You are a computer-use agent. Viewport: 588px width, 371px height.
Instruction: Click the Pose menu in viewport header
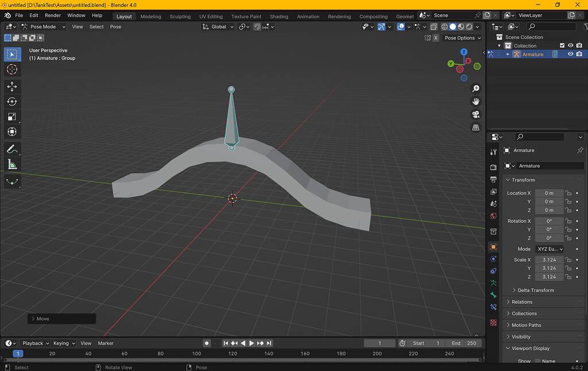115,26
